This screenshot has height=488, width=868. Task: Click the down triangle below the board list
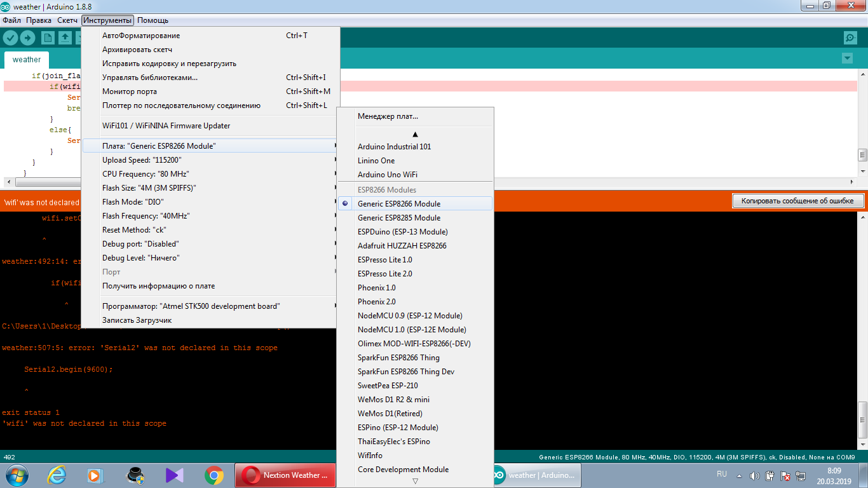(x=415, y=481)
